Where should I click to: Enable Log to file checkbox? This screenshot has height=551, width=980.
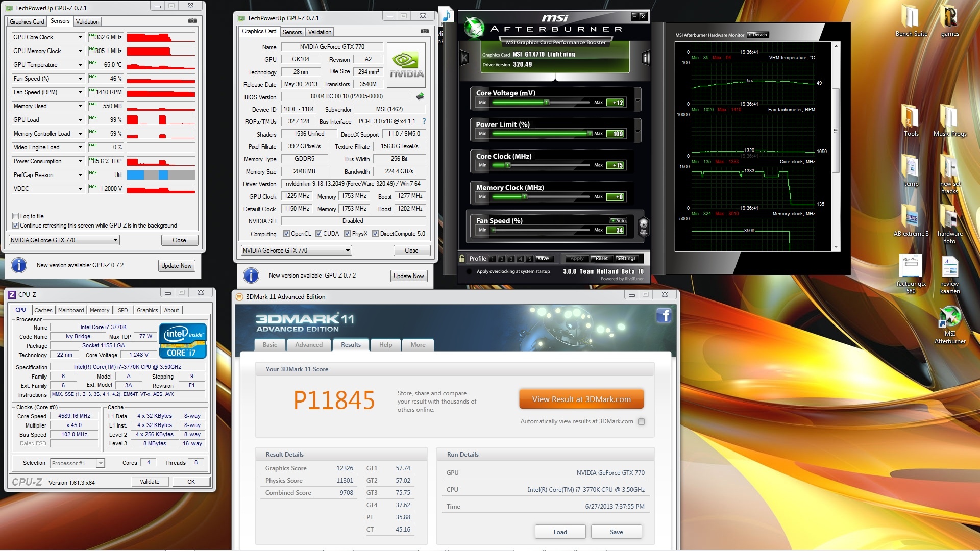15,216
